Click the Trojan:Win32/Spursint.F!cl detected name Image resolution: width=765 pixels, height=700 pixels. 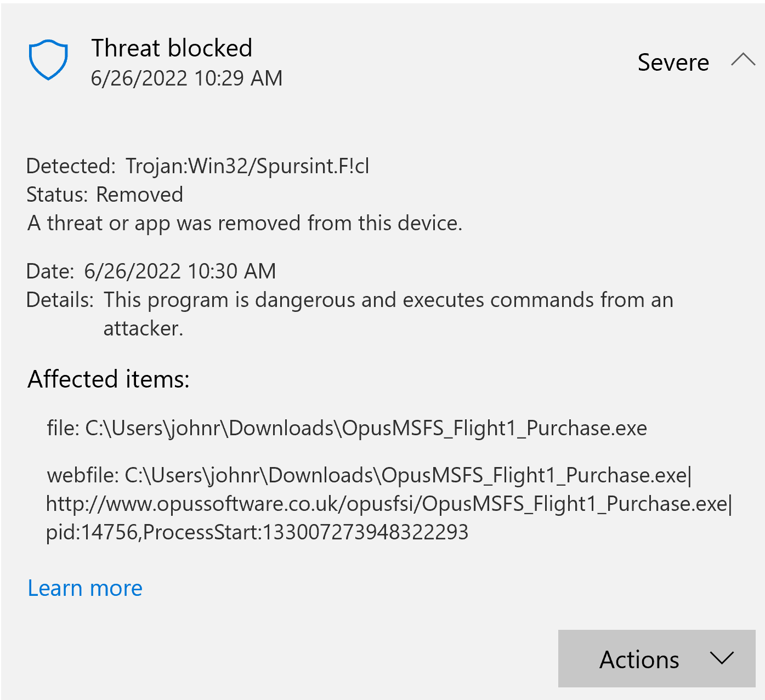point(247,166)
